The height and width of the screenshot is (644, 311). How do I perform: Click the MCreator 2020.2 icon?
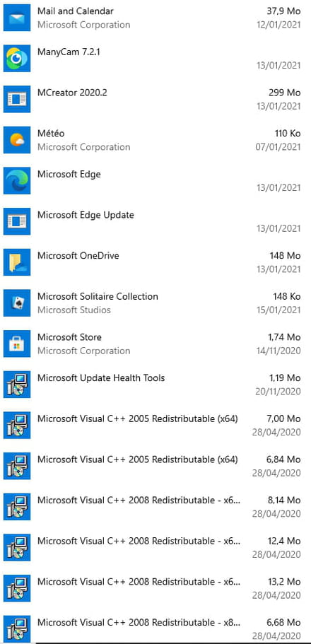(x=17, y=99)
